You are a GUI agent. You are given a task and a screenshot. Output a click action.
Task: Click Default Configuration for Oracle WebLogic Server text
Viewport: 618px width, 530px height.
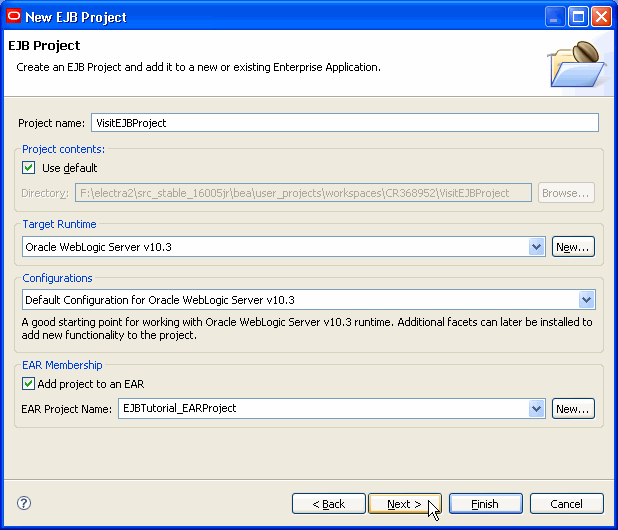pyautogui.click(x=160, y=300)
